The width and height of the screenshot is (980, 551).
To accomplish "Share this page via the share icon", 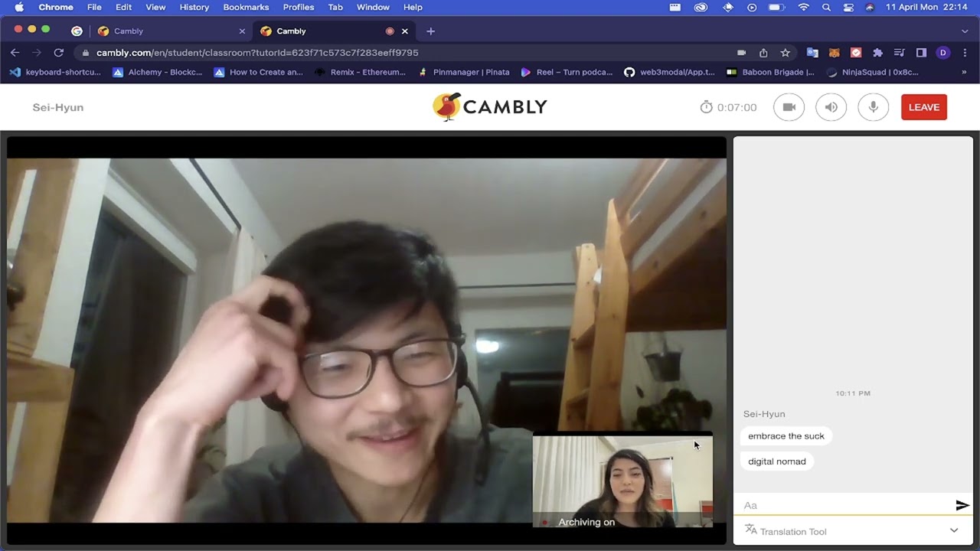I will pos(763,53).
